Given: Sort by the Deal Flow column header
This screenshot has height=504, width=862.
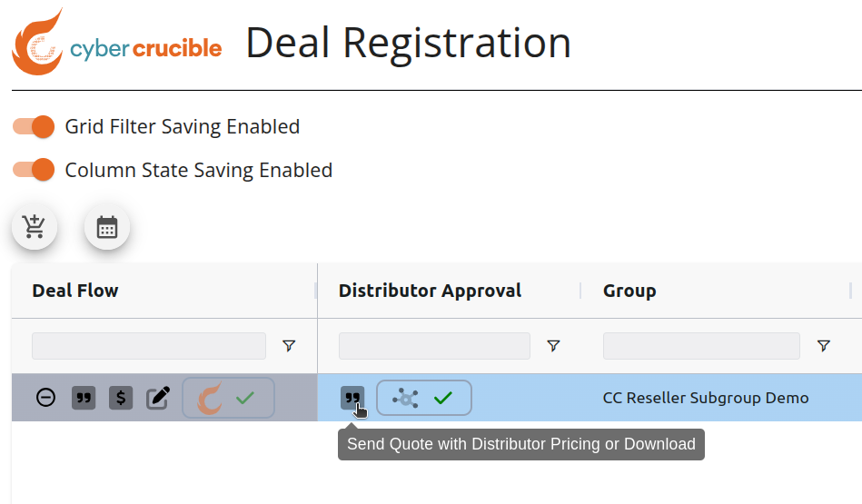Looking at the screenshot, I should pos(75,291).
